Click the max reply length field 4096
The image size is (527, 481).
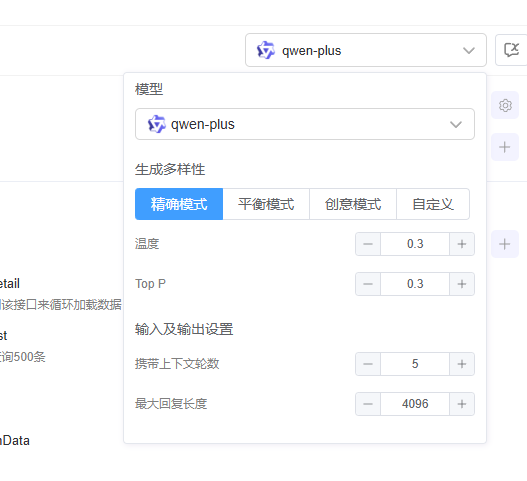(415, 404)
